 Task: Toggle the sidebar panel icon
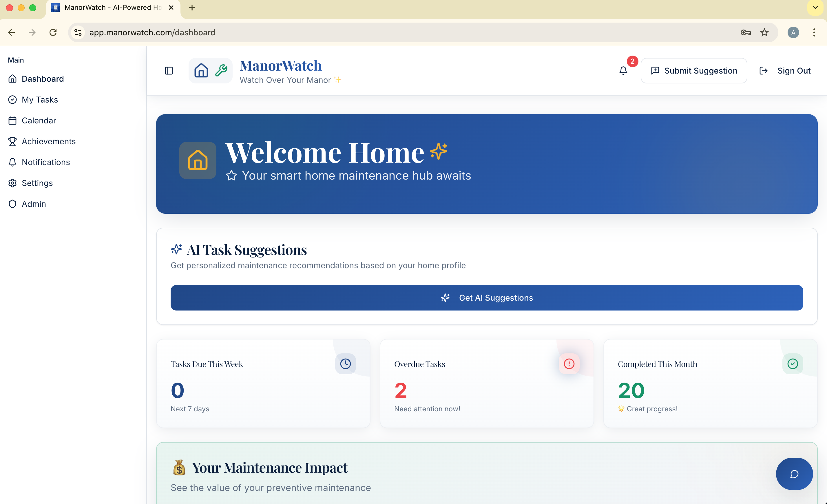point(169,71)
